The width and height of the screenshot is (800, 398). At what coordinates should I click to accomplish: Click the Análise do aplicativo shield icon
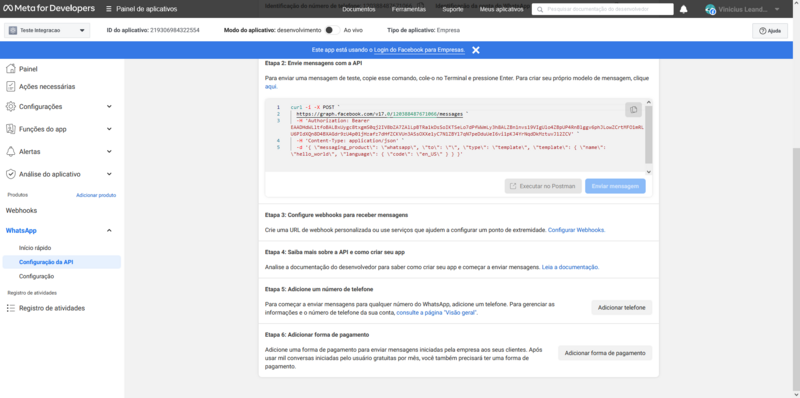tap(11, 174)
